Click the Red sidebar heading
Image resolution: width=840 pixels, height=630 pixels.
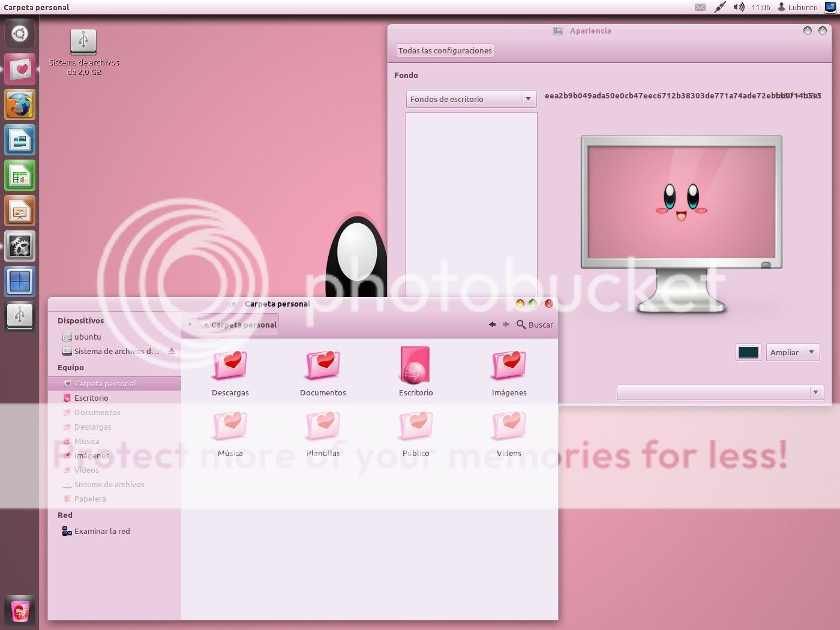[65, 515]
